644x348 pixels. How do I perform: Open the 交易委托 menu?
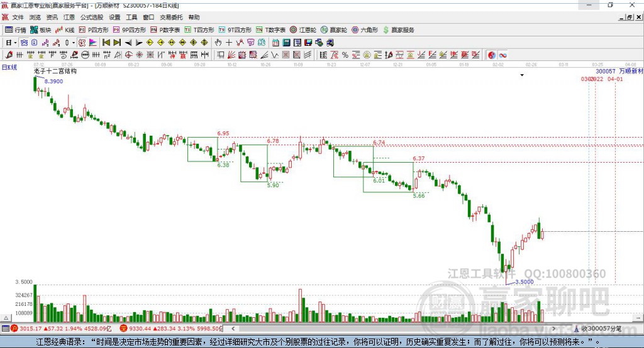pyautogui.click(x=171, y=17)
